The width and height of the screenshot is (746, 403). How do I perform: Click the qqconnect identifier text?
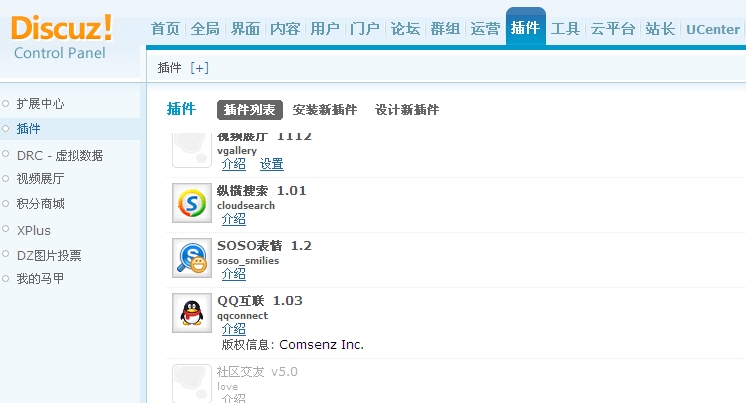242,316
